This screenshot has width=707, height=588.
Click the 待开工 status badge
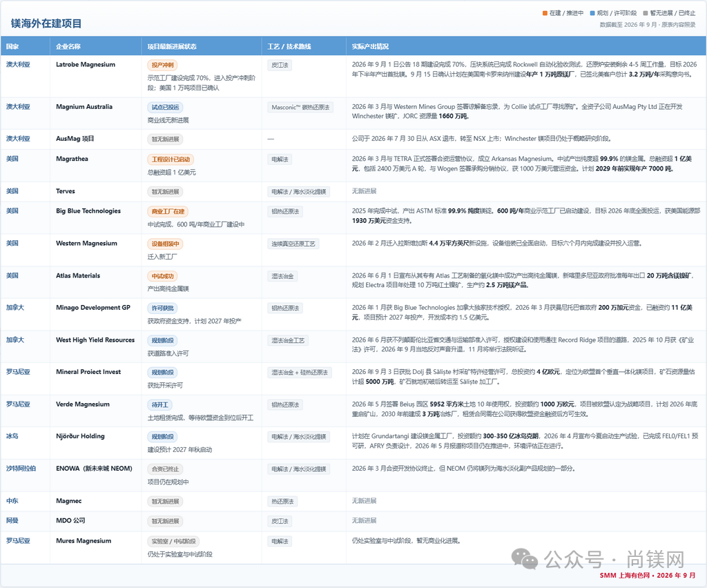pyautogui.click(x=160, y=405)
